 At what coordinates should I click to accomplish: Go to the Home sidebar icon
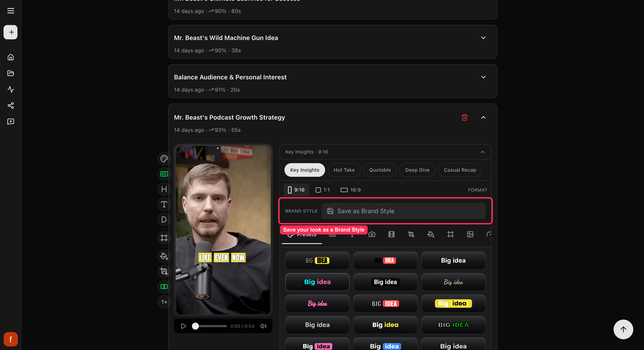tap(11, 57)
